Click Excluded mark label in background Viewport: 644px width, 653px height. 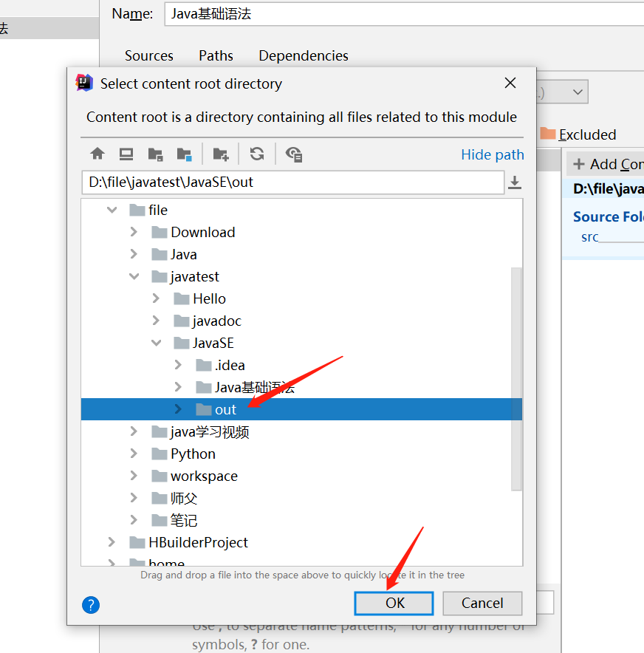click(x=587, y=134)
